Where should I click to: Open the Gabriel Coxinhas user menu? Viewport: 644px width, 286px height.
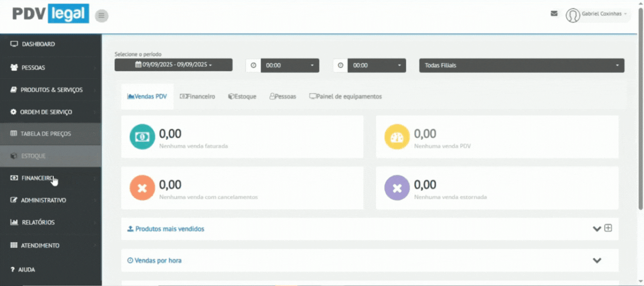(604, 14)
